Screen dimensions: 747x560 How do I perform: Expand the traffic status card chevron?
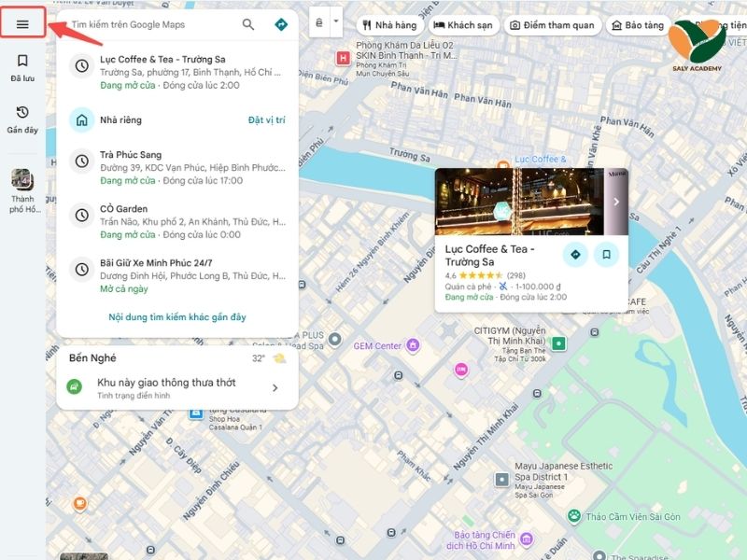pyautogui.click(x=275, y=388)
